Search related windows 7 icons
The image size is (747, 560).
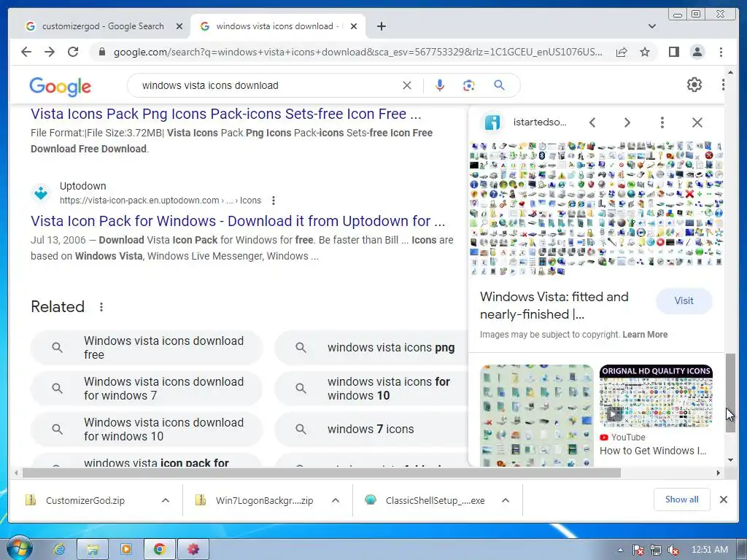[371, 429]
